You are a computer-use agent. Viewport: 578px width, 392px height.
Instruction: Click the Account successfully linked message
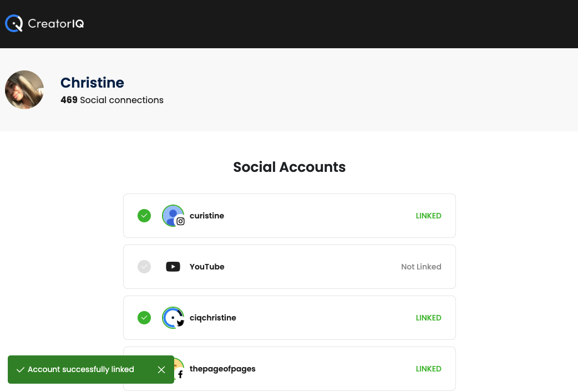(x=81, y=369)
